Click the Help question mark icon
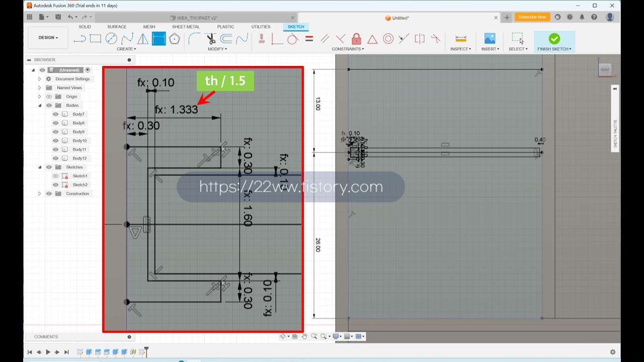The image size is (644, 362). (x=594, y=17)
